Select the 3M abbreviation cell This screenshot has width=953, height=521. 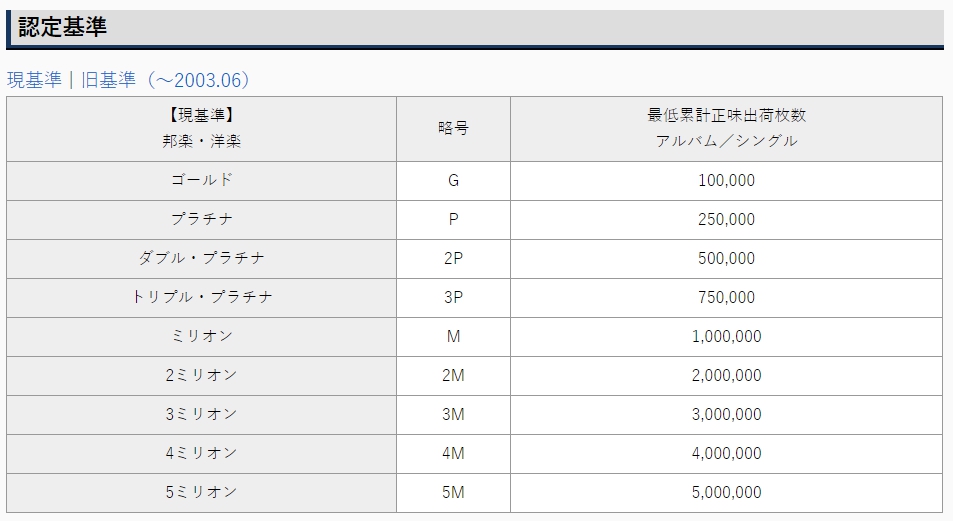(453, 414)
